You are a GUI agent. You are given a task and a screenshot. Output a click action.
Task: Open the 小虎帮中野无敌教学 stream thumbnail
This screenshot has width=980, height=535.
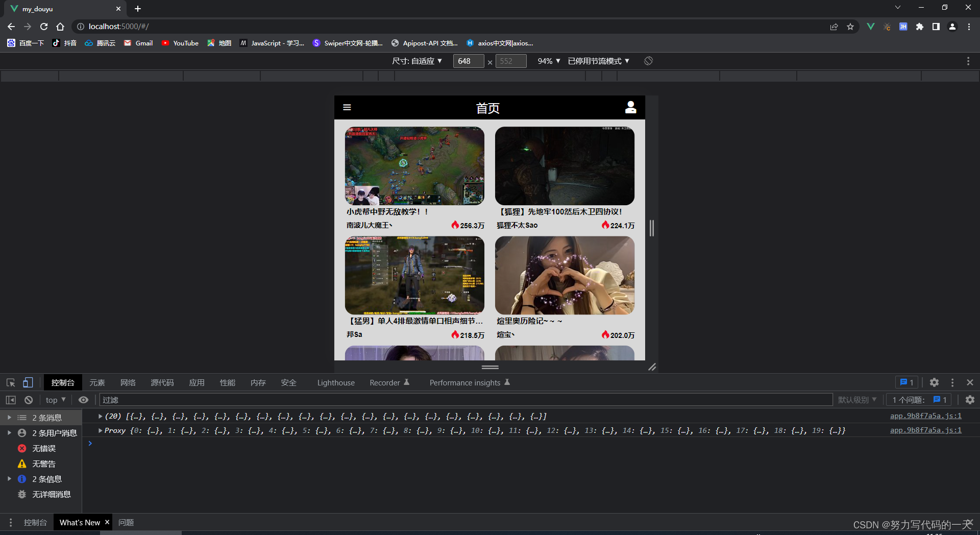(414, 166)
